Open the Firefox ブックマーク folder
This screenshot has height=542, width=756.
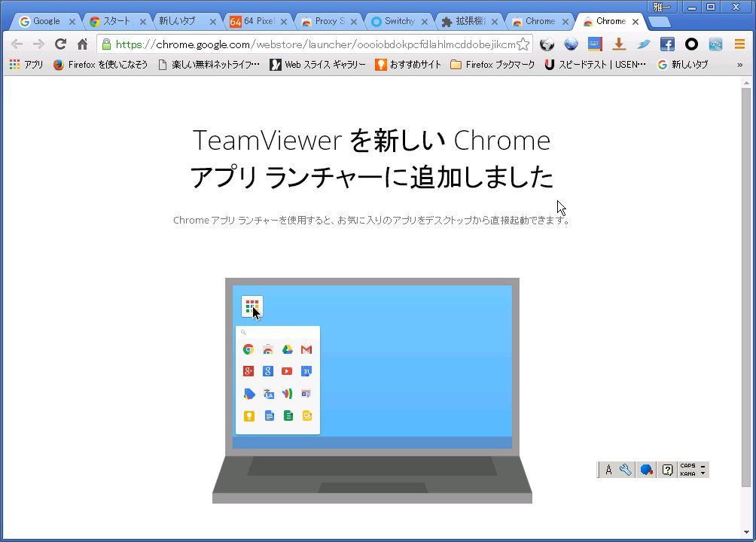pos(492,64)
